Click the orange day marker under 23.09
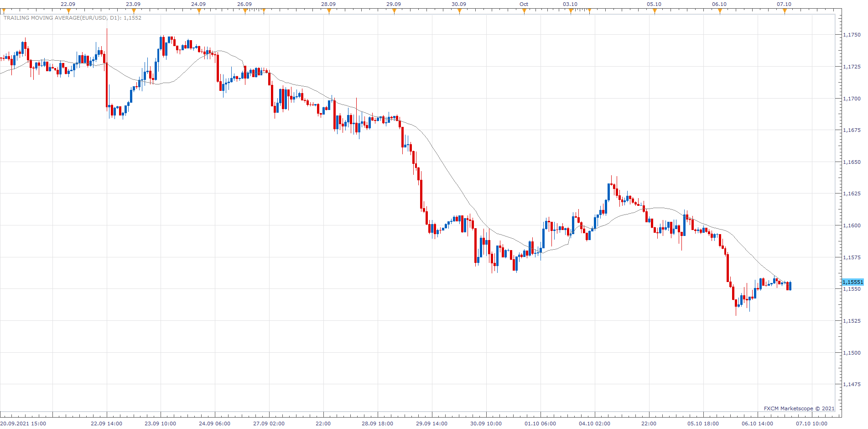 coord(134,11)
